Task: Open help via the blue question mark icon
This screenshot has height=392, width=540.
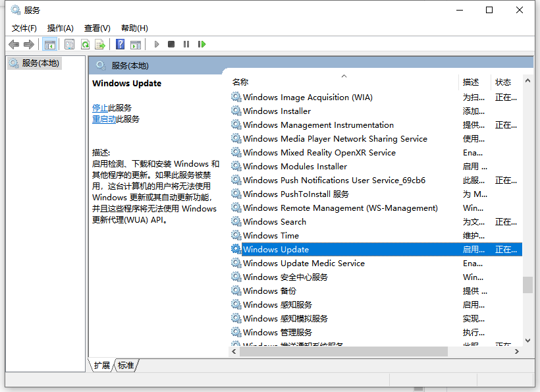Action: [119, 43]
